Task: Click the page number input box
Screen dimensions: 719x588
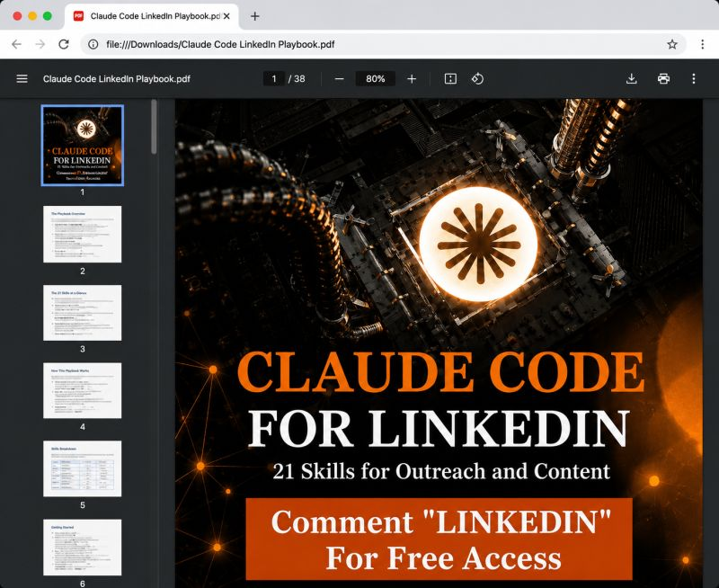Action: [x=274, y=79]
